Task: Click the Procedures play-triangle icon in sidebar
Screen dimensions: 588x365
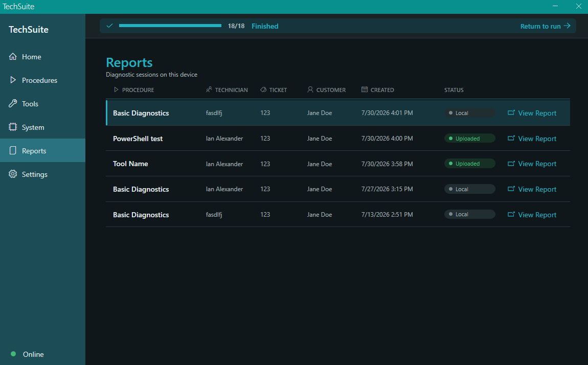Action: pos(13,80)
